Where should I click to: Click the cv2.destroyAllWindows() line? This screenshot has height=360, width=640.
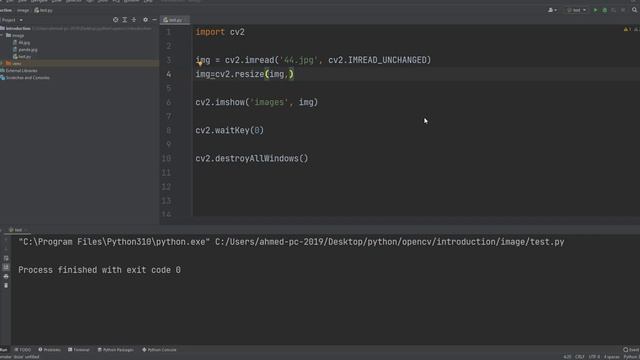pos(251,158)
